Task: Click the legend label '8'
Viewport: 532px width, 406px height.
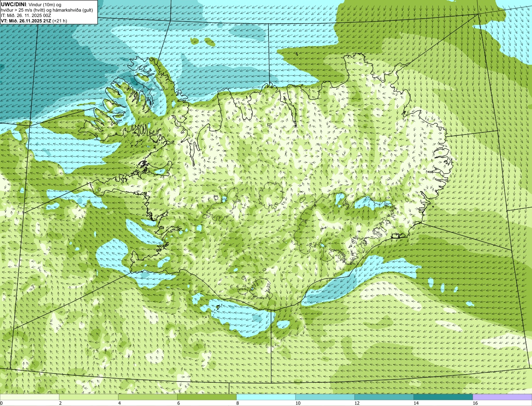Action: (237, 403)
